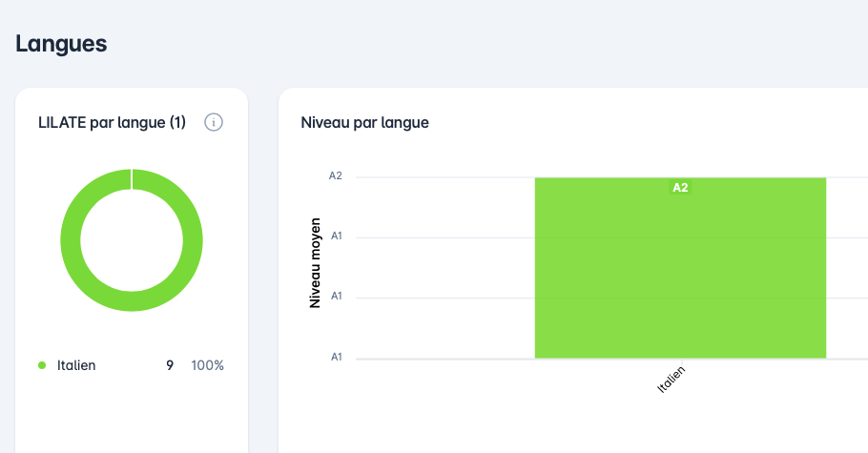This screenshot has width=868, height=453.
Task: Click the green legend dot for Italien
Action: point(42,365)
